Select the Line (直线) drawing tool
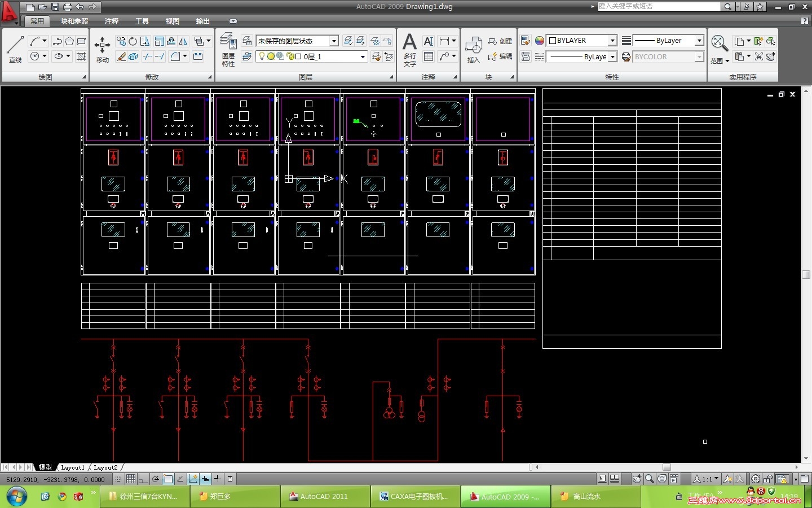This screenshot has width=812, height=508. click(x=15, y=49)
